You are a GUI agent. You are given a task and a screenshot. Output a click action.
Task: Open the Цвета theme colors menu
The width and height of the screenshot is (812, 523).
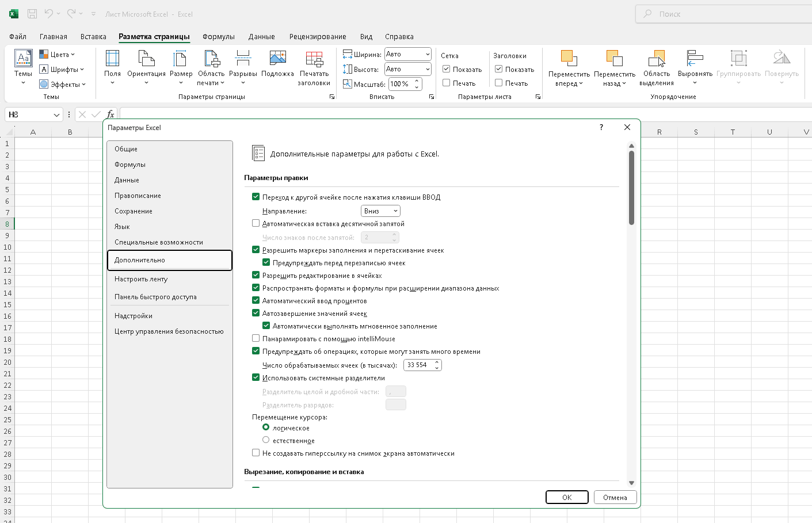click(57, 55)
